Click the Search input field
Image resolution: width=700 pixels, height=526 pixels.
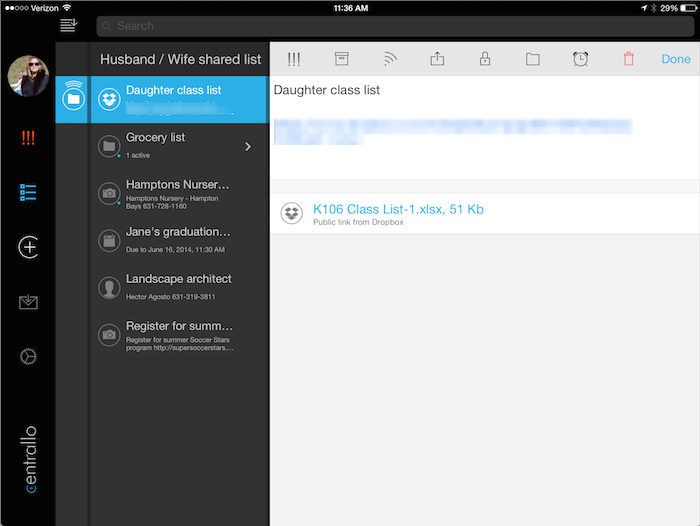click(x=390, y=25)
